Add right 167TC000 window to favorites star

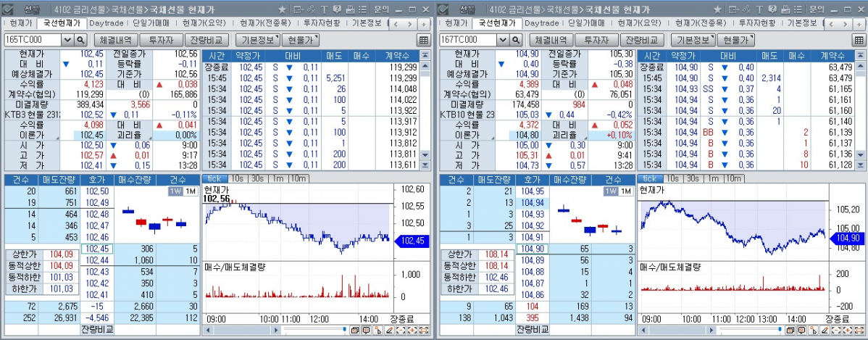click(717, 9)
